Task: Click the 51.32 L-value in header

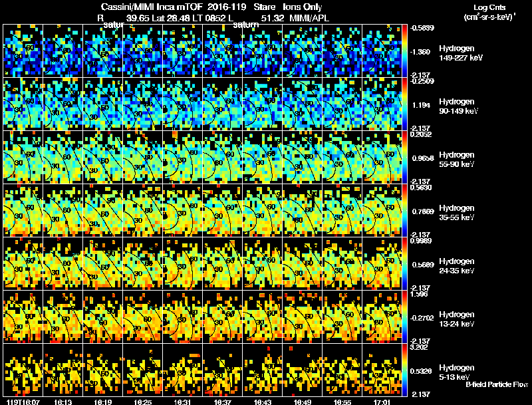Action: click(x=273, y=18)
